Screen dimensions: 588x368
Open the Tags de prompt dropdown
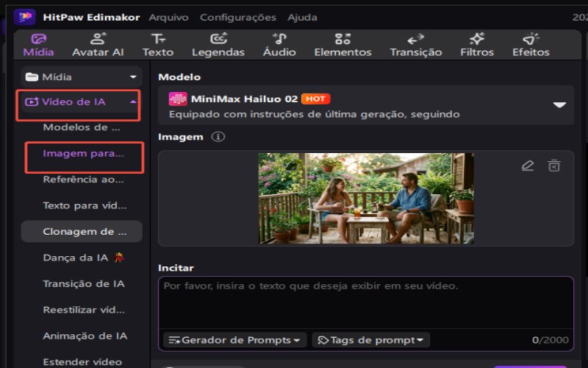tap(371, 340)
